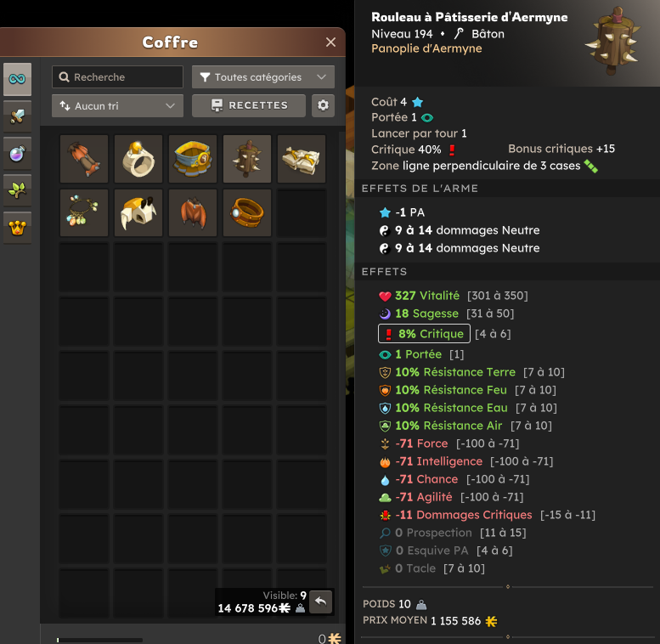The image size is (660, 644).
Task: Choose the colorful bead amulet item
Action: click(84, 213)
